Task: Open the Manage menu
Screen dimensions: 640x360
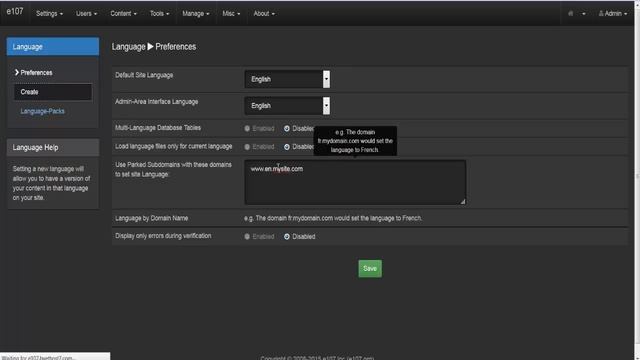Action: pos(196,13)
